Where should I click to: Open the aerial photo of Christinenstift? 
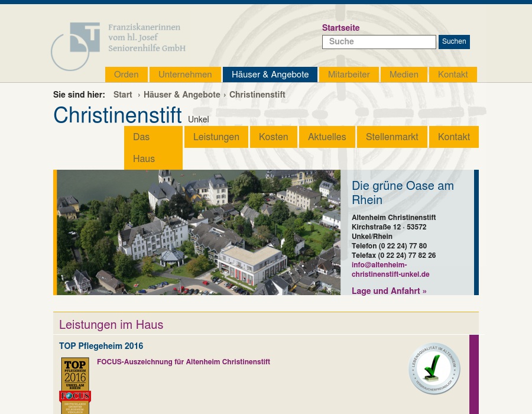[197, 232]
